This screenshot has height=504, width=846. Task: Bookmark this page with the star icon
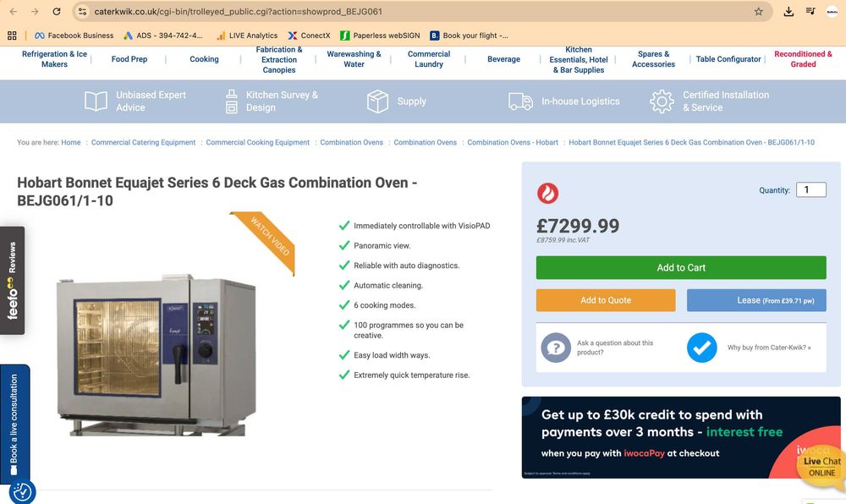coord(759,12)
